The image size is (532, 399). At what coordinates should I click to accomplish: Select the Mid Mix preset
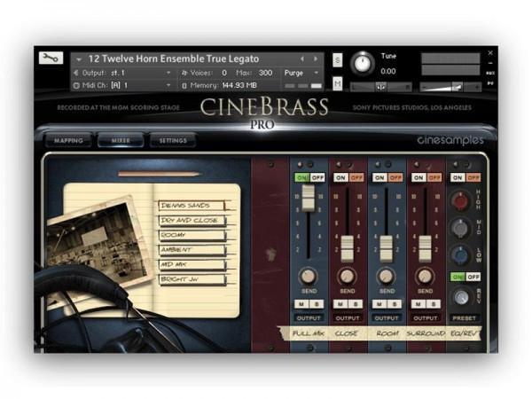192,264
